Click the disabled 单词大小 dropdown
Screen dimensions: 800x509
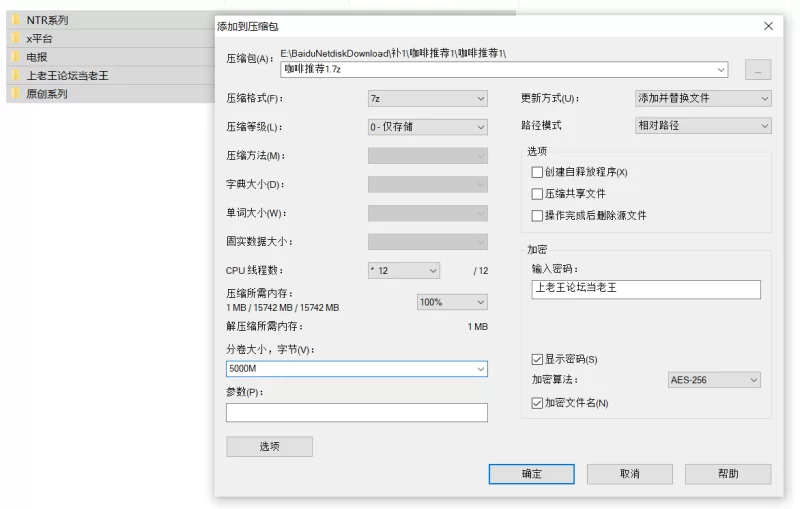pyautogui.click(x=428, y=213)
